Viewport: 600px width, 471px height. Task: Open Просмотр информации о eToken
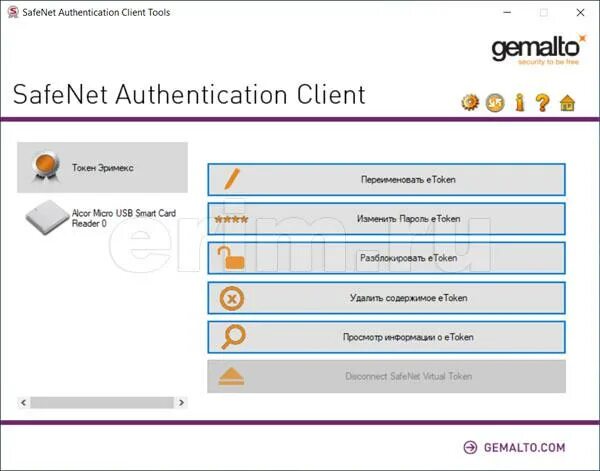click(386, 337)
